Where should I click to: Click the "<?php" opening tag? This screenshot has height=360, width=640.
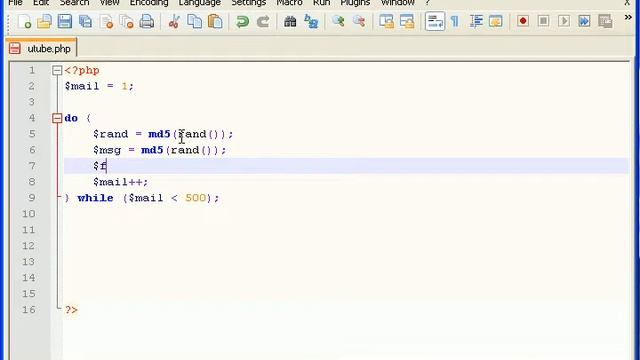pyautogui.click(x=82, y=71)
